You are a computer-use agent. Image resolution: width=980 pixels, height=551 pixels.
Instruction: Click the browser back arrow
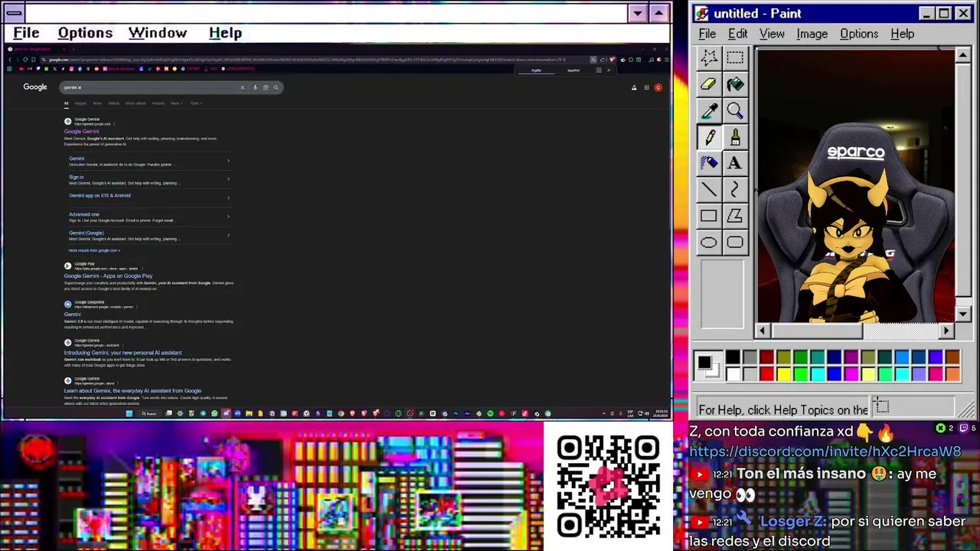point(10,60)
